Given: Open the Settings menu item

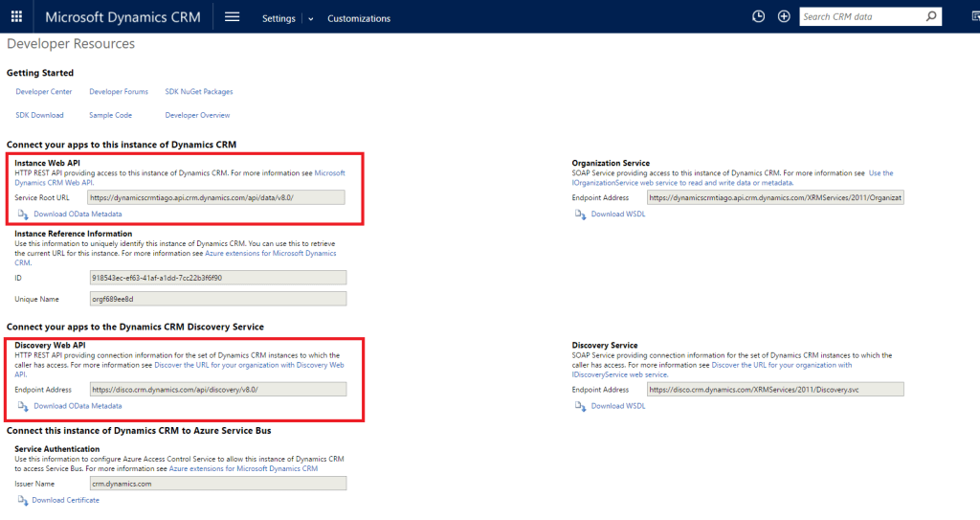Looking at the screenshot, I should [278, 18].
